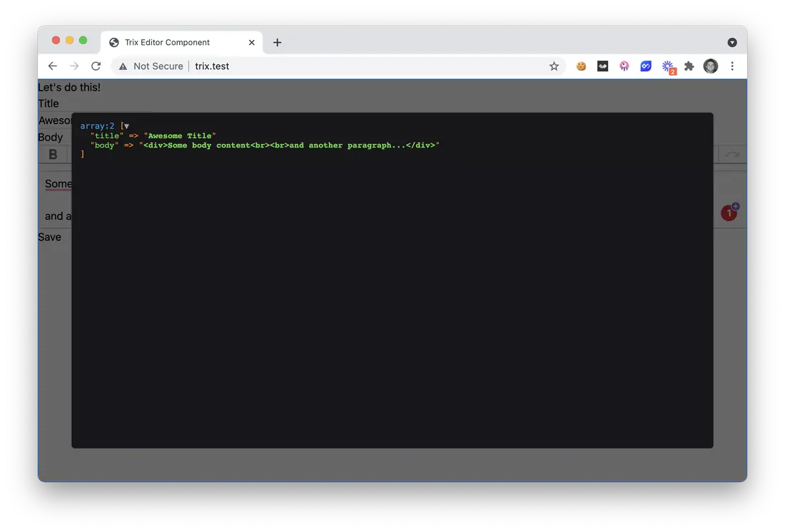Click the Body field label

click(x=51, y=137)
